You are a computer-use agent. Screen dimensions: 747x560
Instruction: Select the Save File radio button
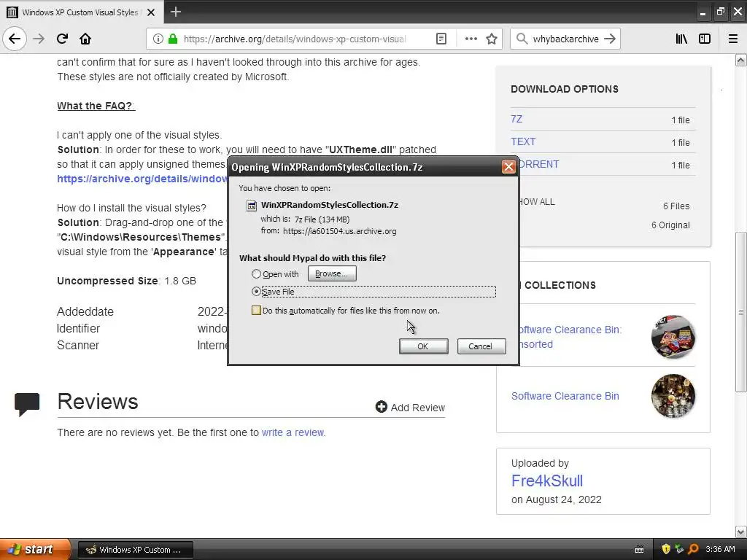click(x=256, y=292)
